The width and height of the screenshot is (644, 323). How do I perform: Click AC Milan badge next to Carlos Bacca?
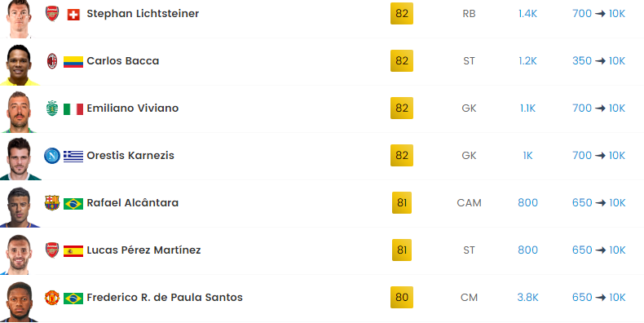pyautogui.click(x=51, y=61)
